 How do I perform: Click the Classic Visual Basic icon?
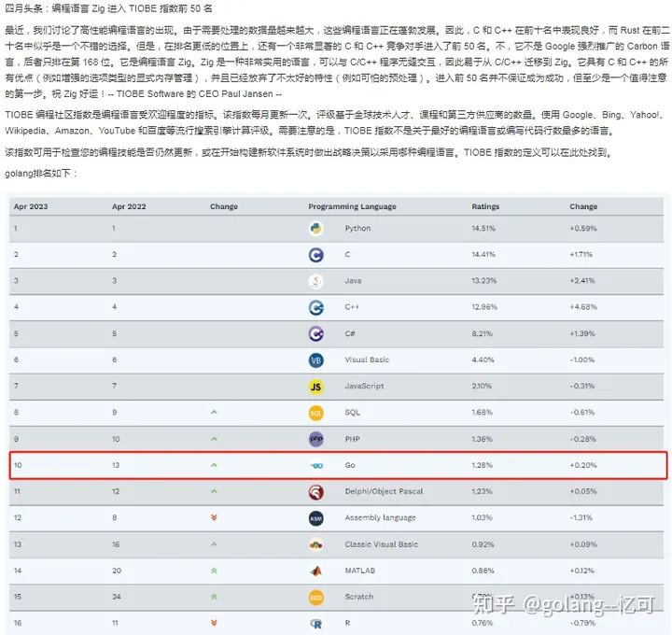(x=315, y=545)
